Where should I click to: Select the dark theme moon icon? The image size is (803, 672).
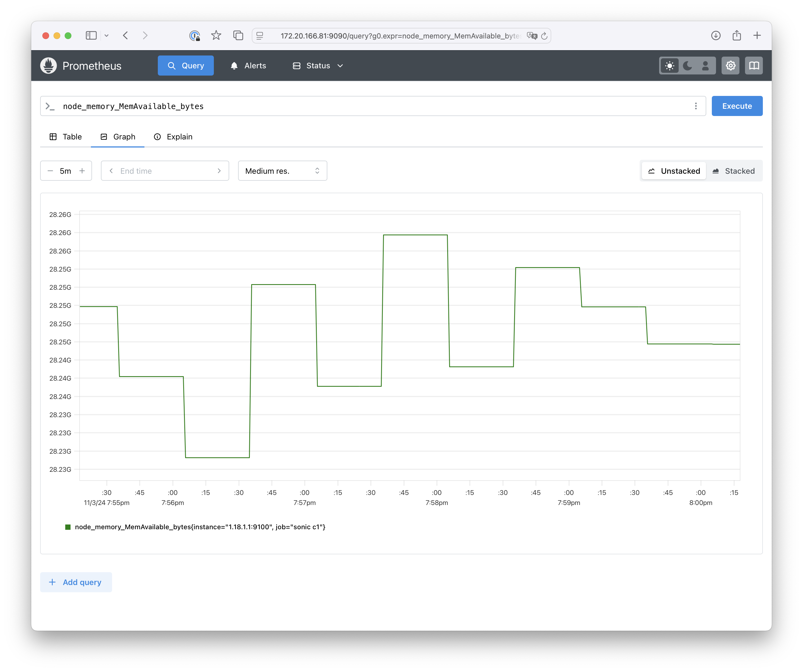click(x=687, y=66)
